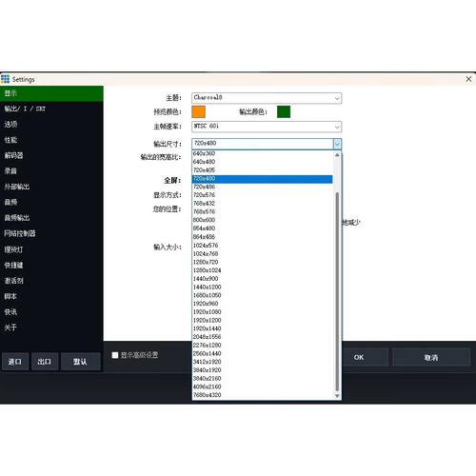Choose 720x486 from the size list

263,187
